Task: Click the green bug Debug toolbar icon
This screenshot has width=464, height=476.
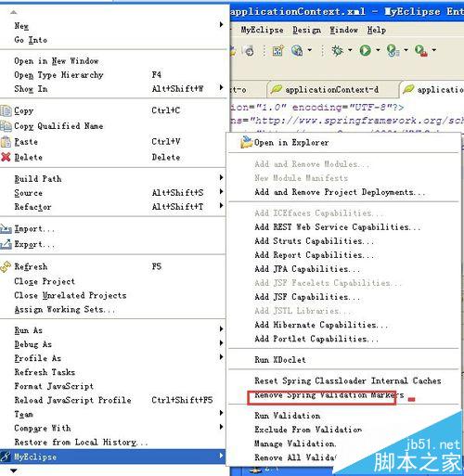Action: click(338, 50)
